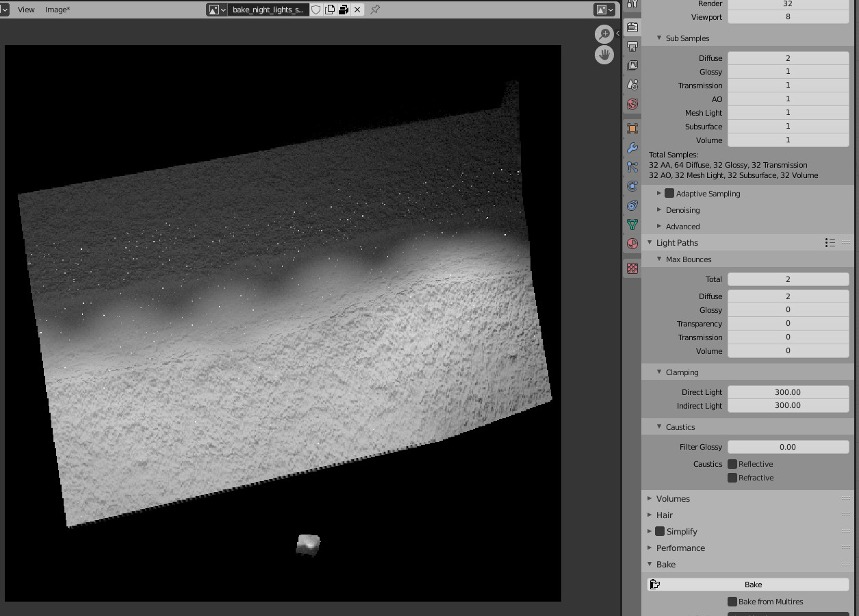Screen dimensions: 859x616
Task: Enable Adaptive Sampling checkbox
Action: tap(669, 194)
